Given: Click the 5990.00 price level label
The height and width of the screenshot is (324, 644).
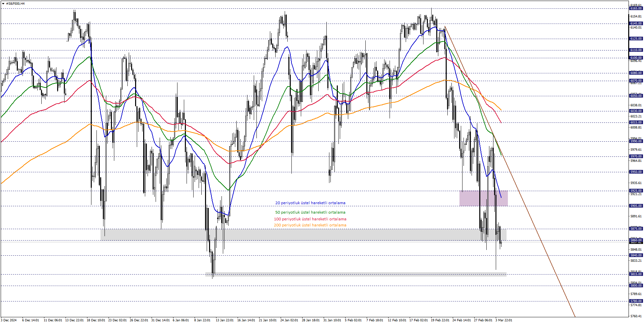Looking at the screenshot, I should pyautogui.click(x=636, y=141).
